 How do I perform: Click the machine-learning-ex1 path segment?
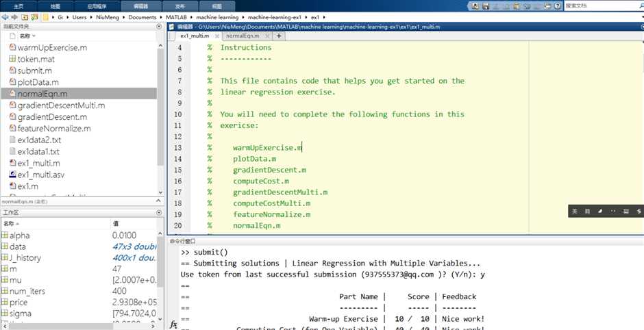tap(275, 17)
